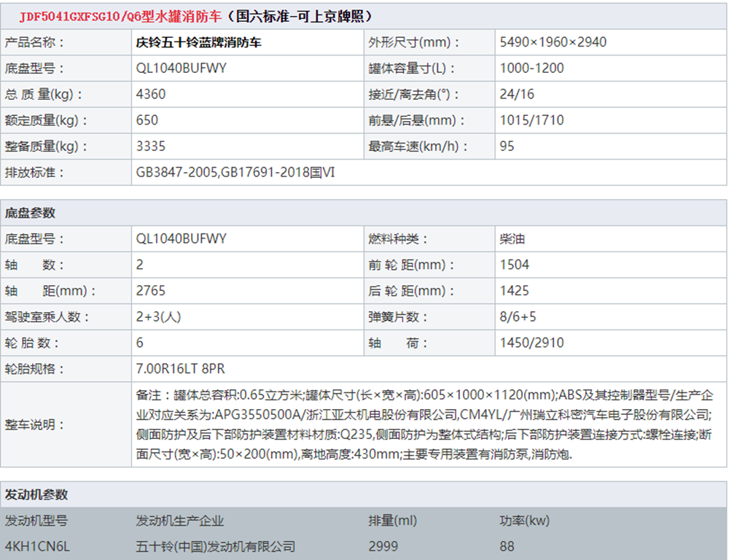Click the 最高车速(km/h) label
Screen dimensions: 729x560
click(x=418, y=147)
